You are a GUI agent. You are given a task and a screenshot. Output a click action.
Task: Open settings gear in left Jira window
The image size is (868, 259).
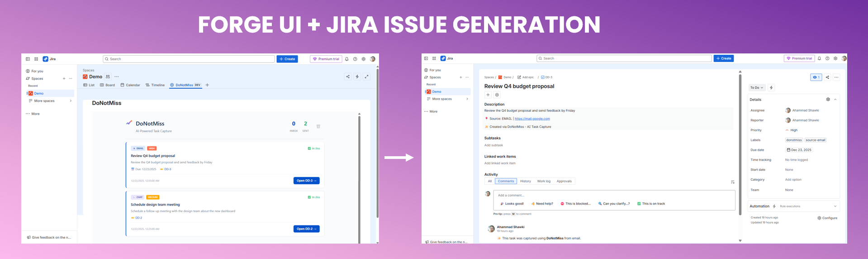click(364, 59)
